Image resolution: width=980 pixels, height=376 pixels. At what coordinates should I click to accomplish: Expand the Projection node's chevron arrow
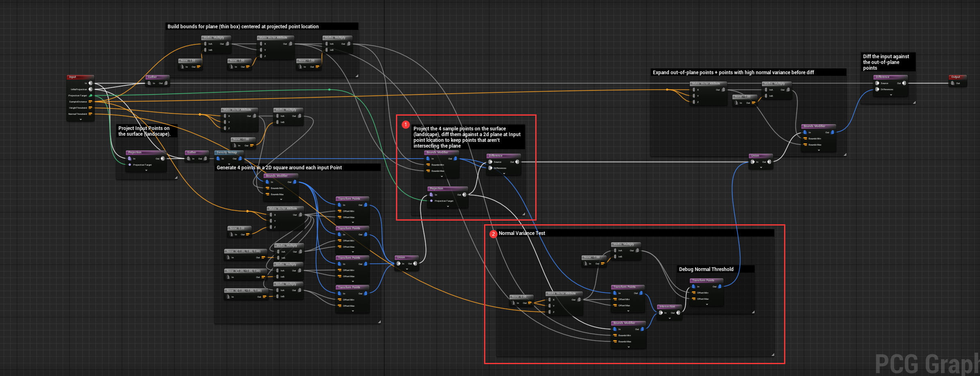pyautogui.click(x=146, y=170)
